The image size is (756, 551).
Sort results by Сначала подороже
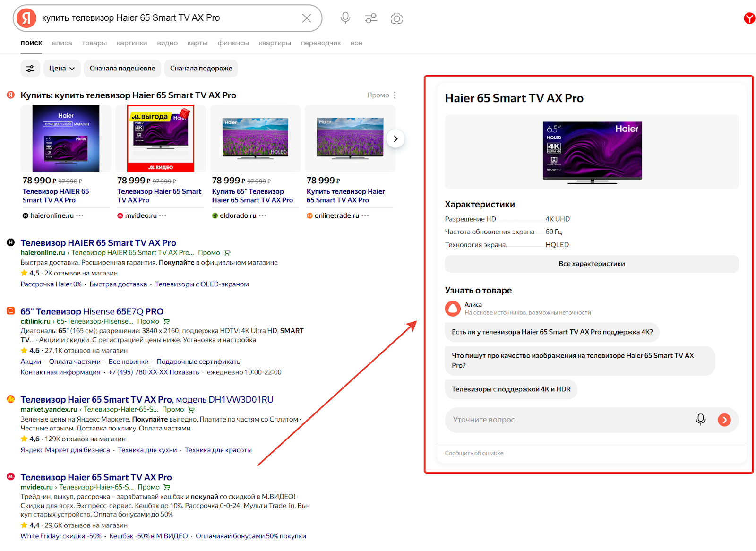[x=201, y=69]
